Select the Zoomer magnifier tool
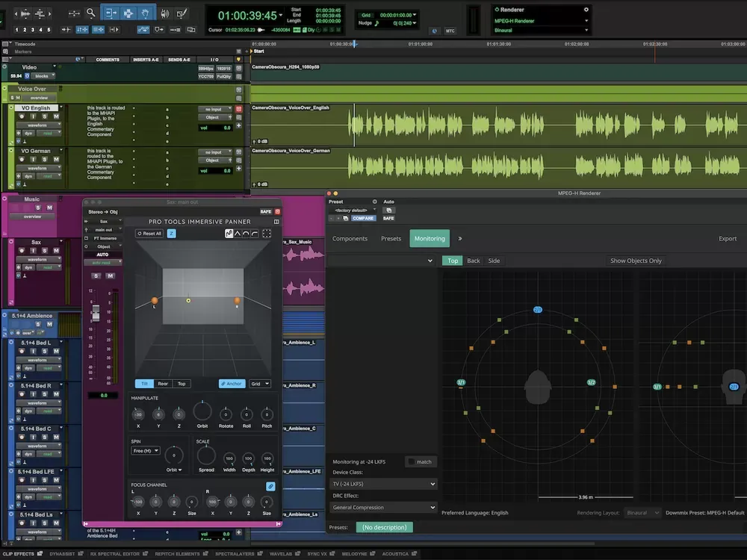Viewport: 747px width, 560px height. click(x=90, y=13)
